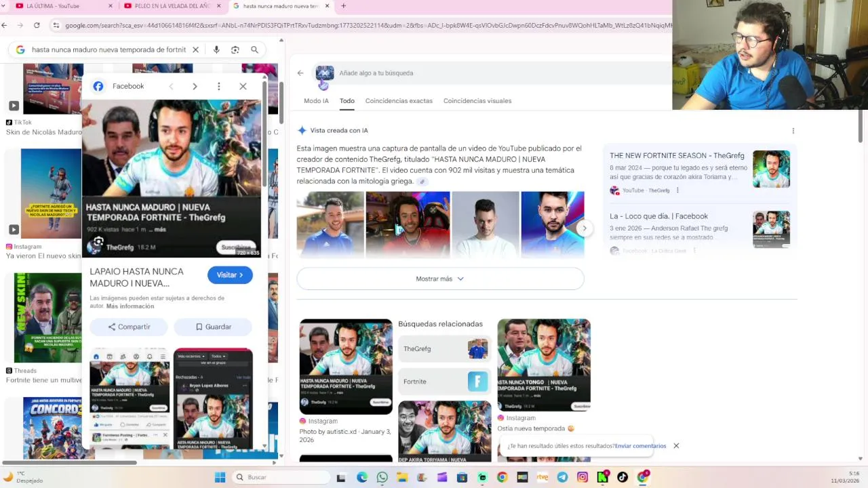Image resolution: width=868 pixels, height=488 pixels.
Task: Open Telegram from the taskbar
Action: [562, 477]
